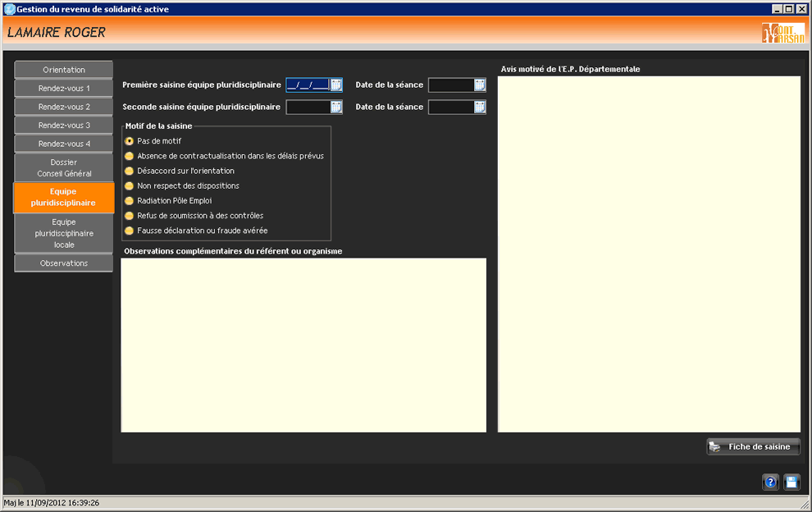Open Equipe pluridisciplinaire locale tab
This screenshot has height=512, width=812.
(64, 233)
